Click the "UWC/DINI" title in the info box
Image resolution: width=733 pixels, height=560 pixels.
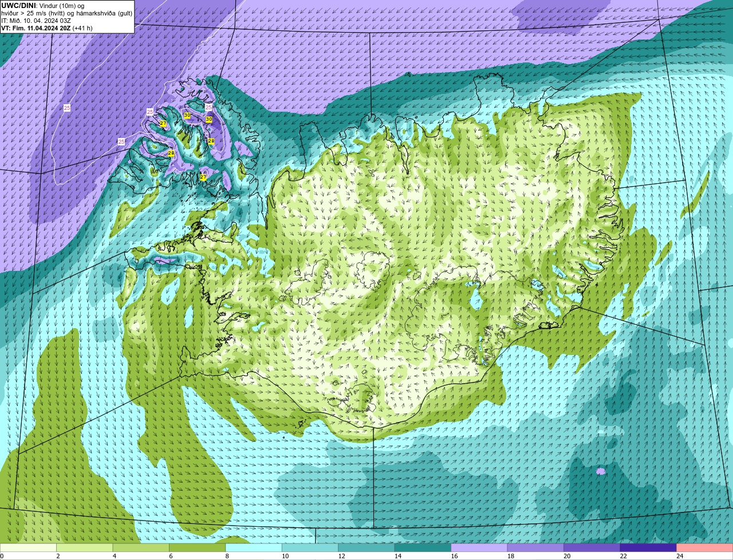[18, 5]
